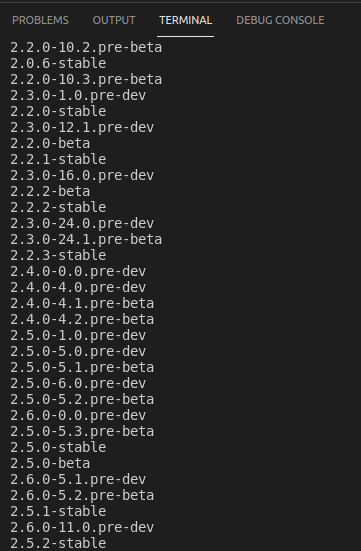Open the OUTPUT tab
The height and width of the screenshot is (551, 361).
tap(114, 20)
